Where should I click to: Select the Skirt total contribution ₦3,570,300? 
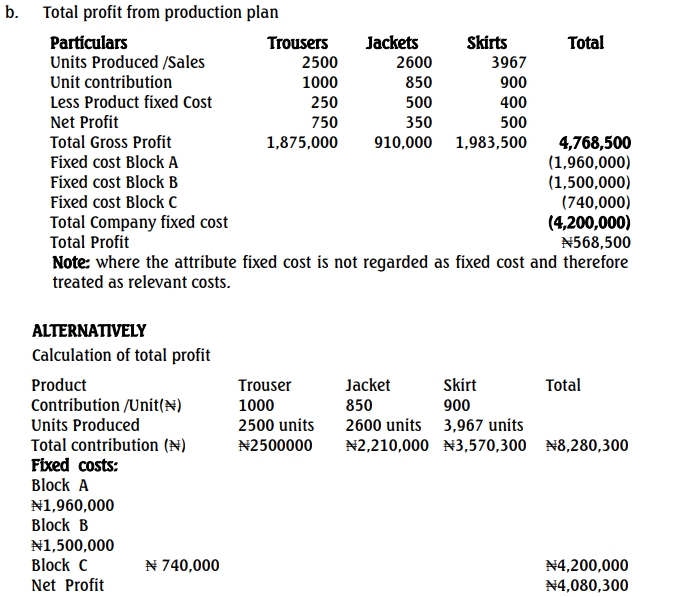coord(485,445)
